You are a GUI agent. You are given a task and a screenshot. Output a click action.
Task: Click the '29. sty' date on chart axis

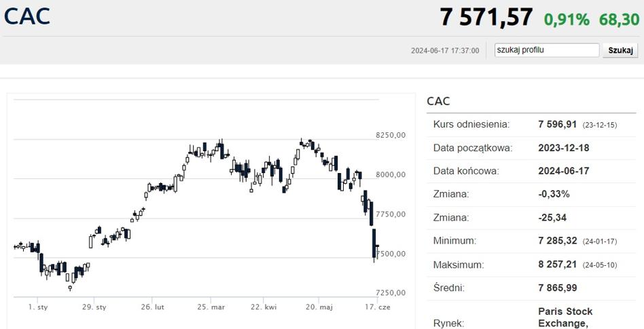(x=95, y=307)
